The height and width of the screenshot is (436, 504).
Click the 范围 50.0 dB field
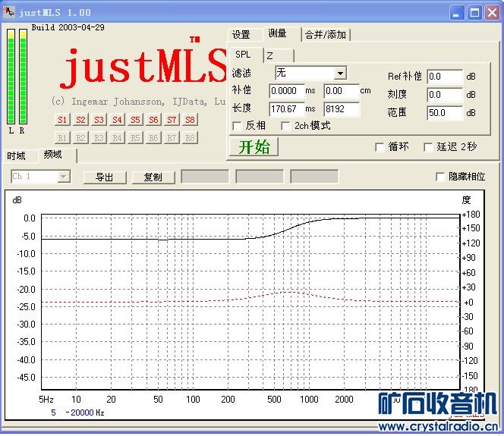click(445, 113)
